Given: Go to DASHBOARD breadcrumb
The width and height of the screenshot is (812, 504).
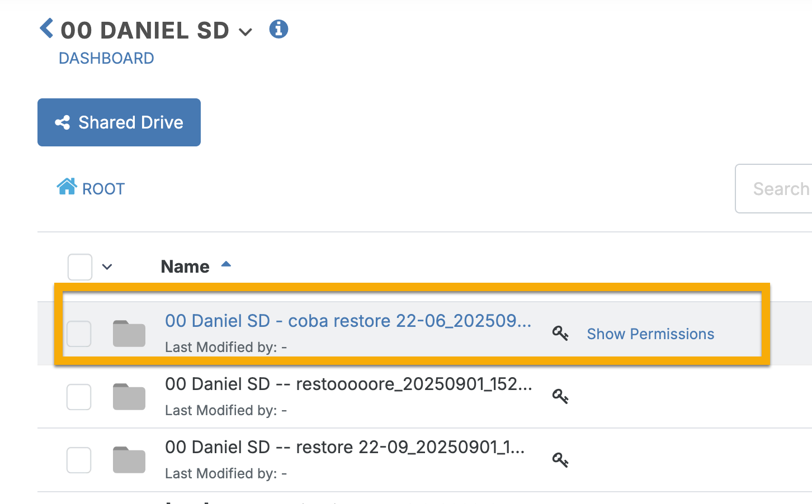Looking at the screenshot, I should click(106, 58).
